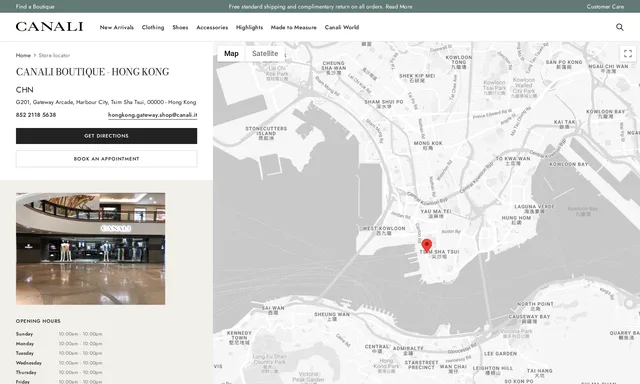Click Canali Boutique Hong Kong heading
Image resolution: width=640 pixels, height=384 pixels.
click(x=92, y=72)
